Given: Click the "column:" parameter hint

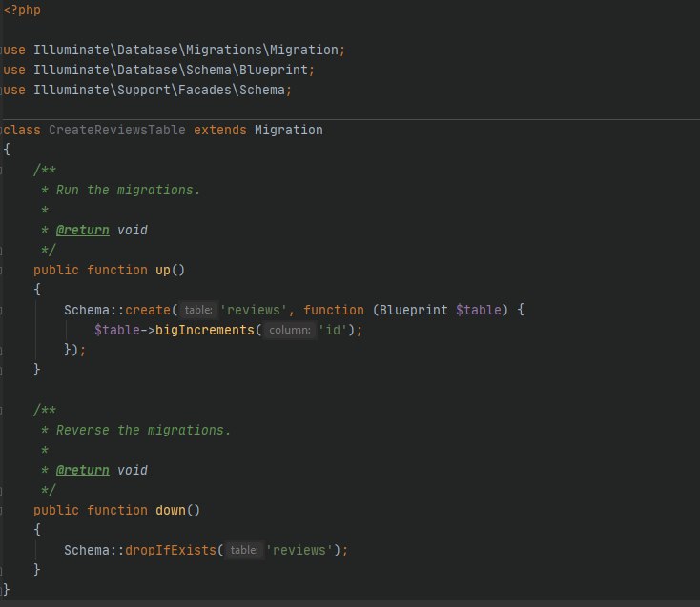Looking at the screenshot, I should coord(290,330).
